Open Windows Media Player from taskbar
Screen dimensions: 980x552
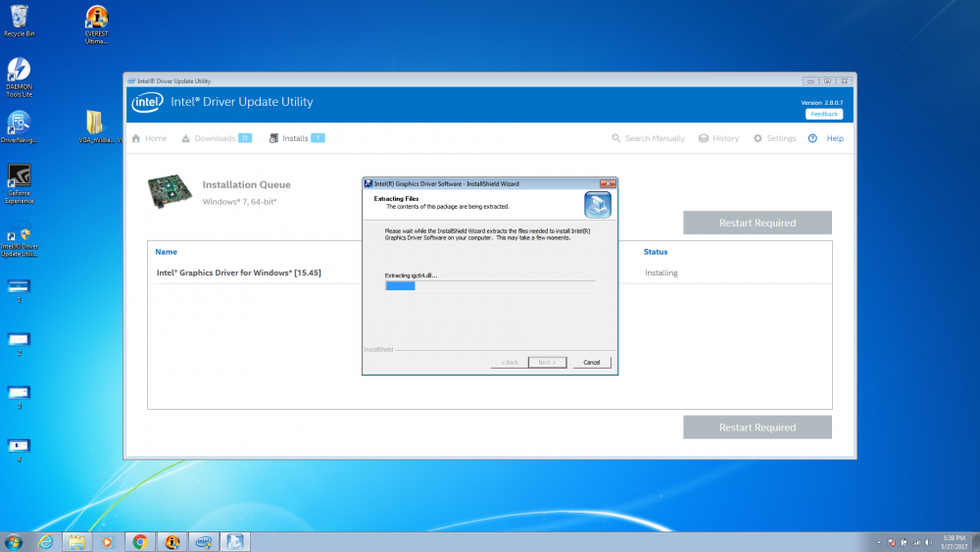tap(108, 541)
